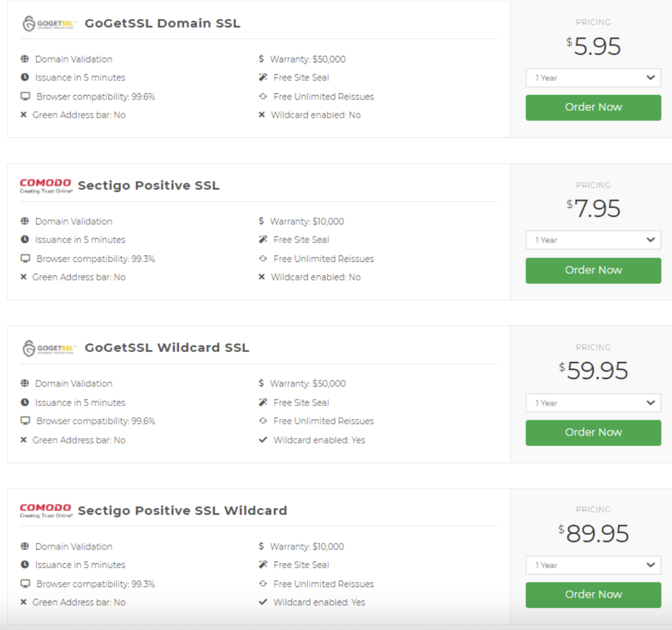Click clock icon in Sectigo Positive SSL card

click(25, 240)
